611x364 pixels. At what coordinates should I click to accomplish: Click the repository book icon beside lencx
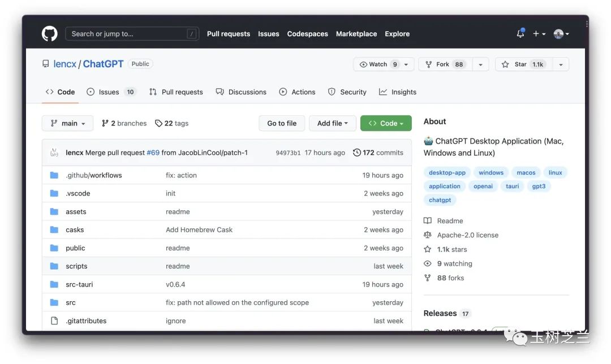[46, 64]
